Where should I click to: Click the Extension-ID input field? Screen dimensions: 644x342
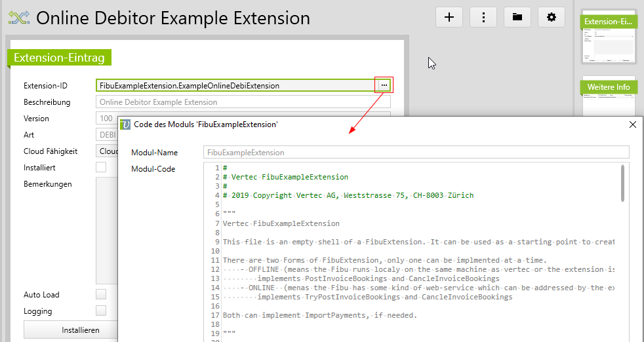click(235, 85)
